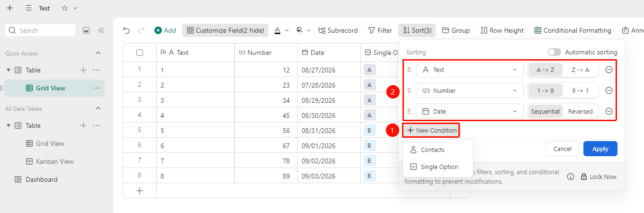Click the Date column header
The image size is (644, 213).
point(329,53)
